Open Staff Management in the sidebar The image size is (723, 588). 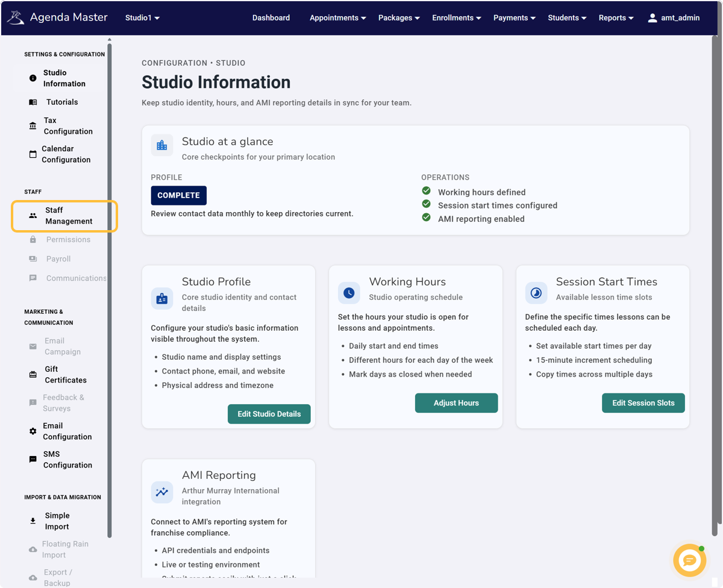[64, 216]
